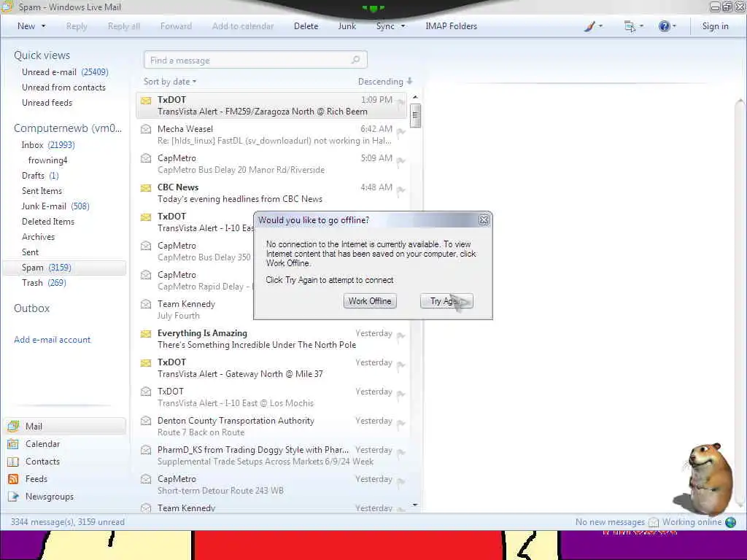Open the Sort by date dropdown
747x560 pixels.
170,82
